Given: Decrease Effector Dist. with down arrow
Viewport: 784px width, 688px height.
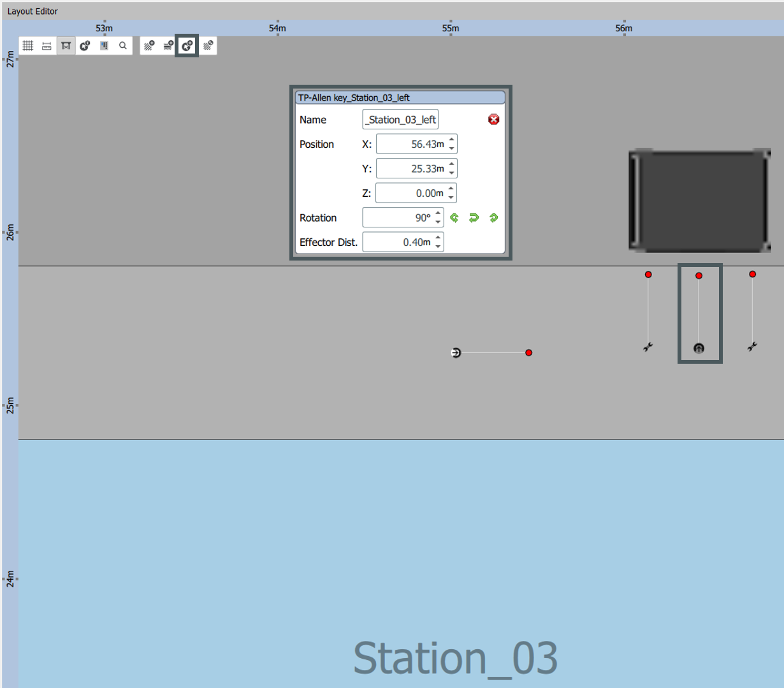Looking at the screenshot, I should tap(438, 247).
